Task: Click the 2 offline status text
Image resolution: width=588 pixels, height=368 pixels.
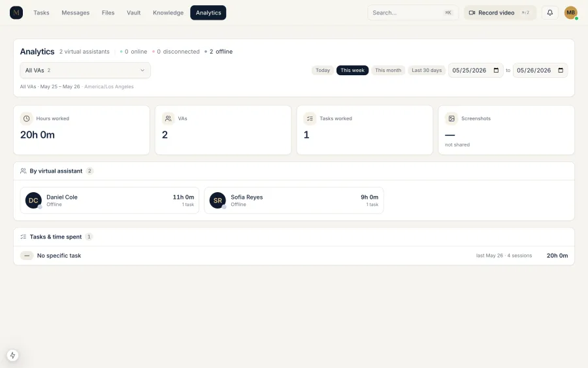Action: (x=221, y=52)
